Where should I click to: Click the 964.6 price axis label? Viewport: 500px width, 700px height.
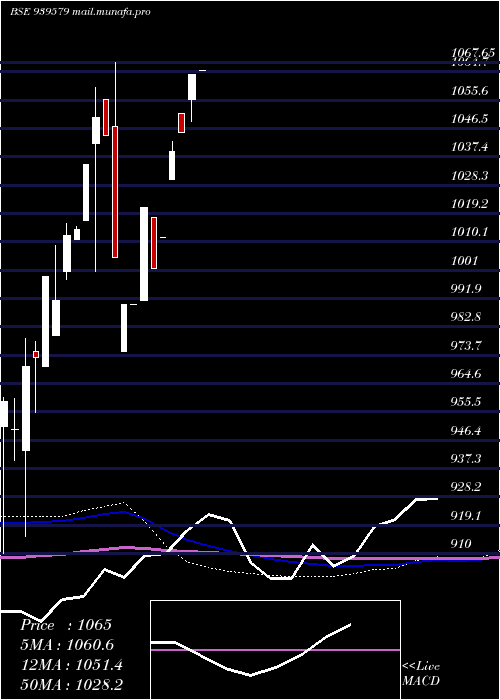point(466,374)
